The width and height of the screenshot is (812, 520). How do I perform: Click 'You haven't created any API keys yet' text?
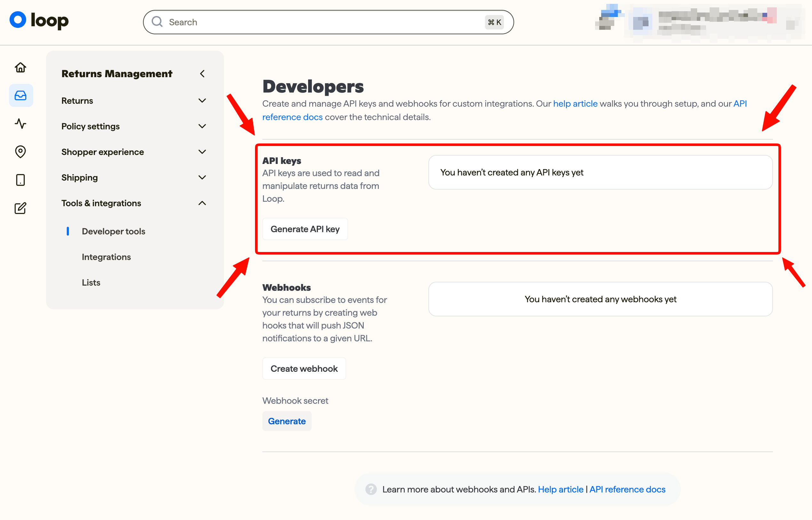[512, 172]
